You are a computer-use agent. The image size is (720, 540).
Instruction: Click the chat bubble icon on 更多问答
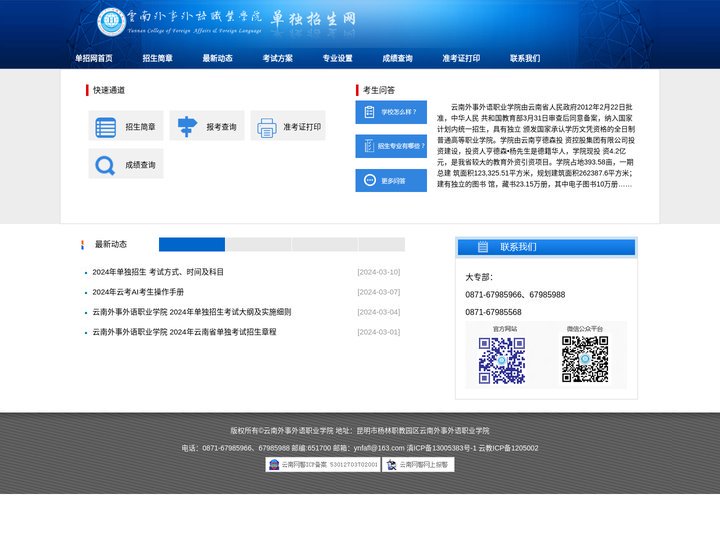[x=370, y=180]
